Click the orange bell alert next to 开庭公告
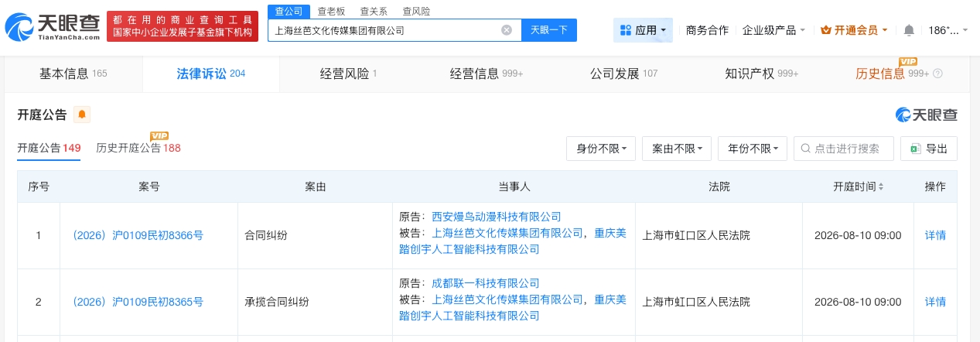This screenshot has height=342, width=980. pyautogui.click(x=82, y=115)
